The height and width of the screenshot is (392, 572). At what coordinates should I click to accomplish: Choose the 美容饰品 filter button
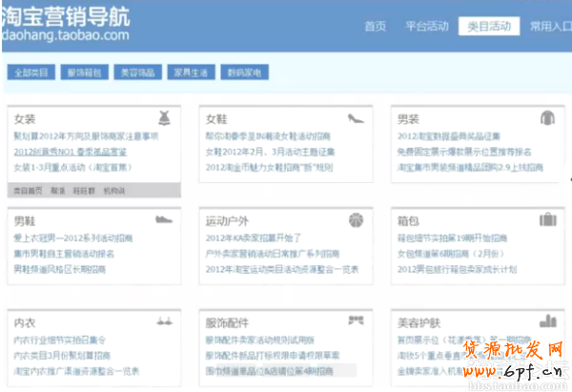pos(137,72)
